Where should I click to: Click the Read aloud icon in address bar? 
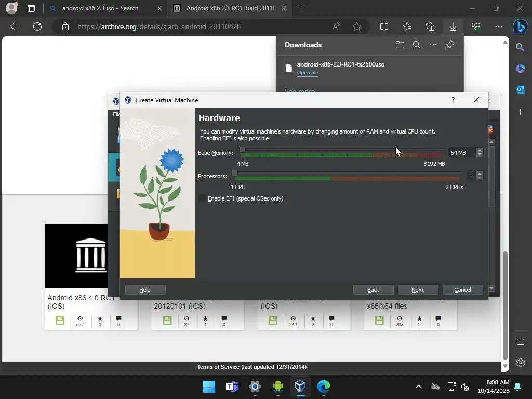click(x=336, y=26)
